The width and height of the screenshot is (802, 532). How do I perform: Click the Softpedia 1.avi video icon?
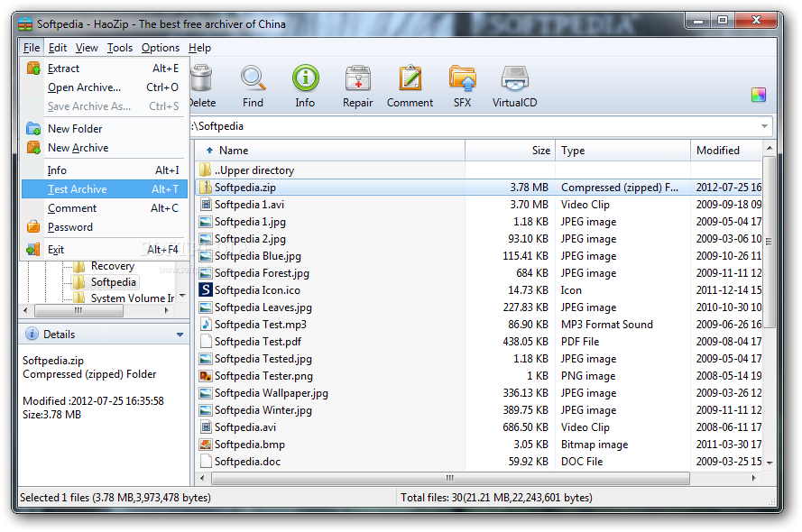tap(206, 205)
